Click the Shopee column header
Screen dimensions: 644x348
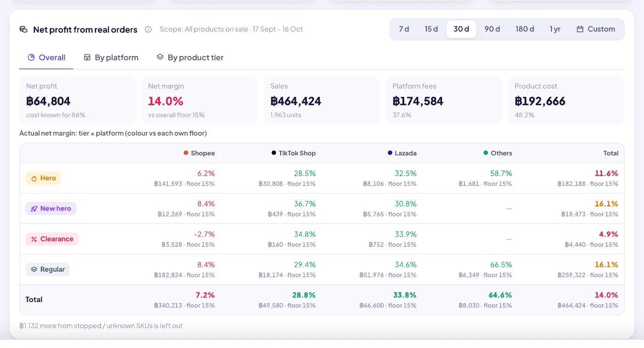point(199,153)
